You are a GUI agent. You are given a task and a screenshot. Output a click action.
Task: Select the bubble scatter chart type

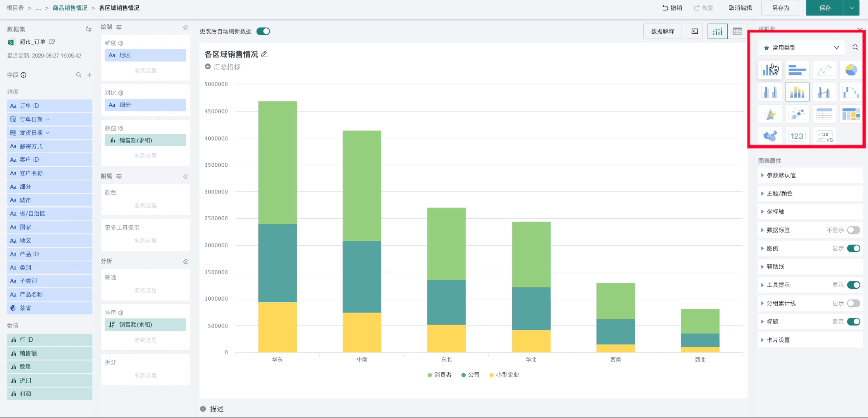tap(797, 114)
